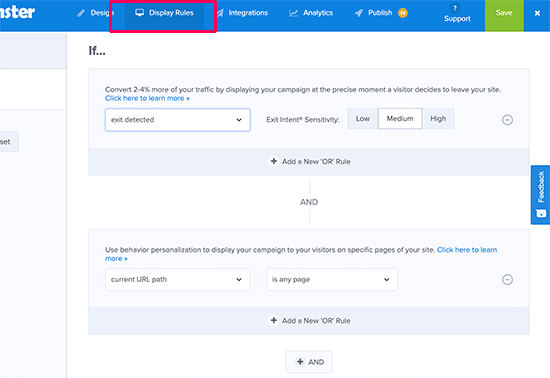
Task: Open the Integrations tab
Action: (242, 13)
